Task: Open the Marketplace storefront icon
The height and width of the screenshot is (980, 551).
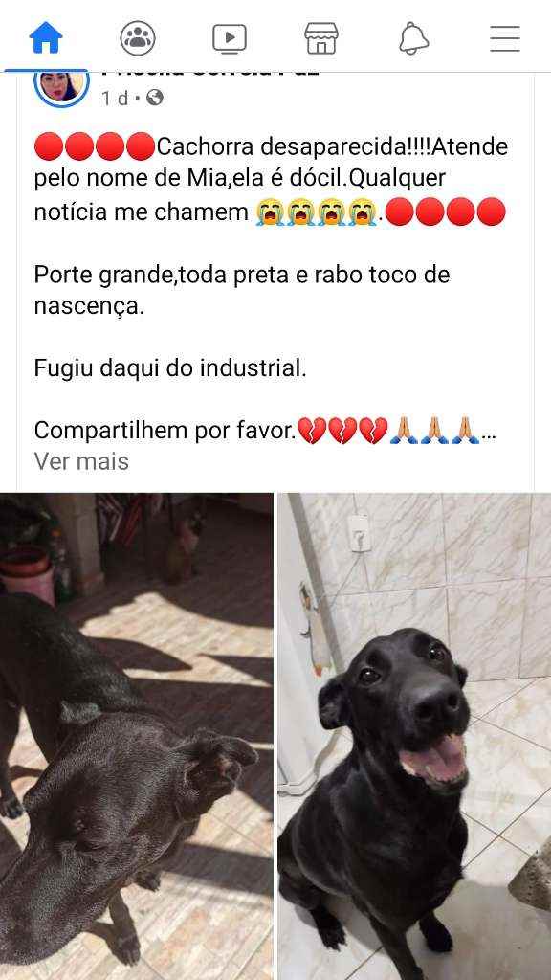Action: point(321,38)
